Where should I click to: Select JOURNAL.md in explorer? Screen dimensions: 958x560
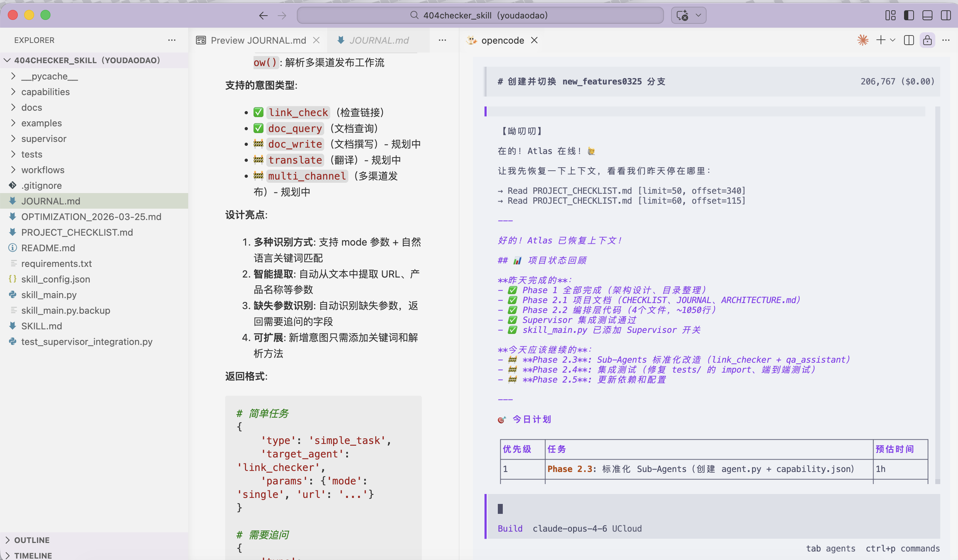coord(94,201)
